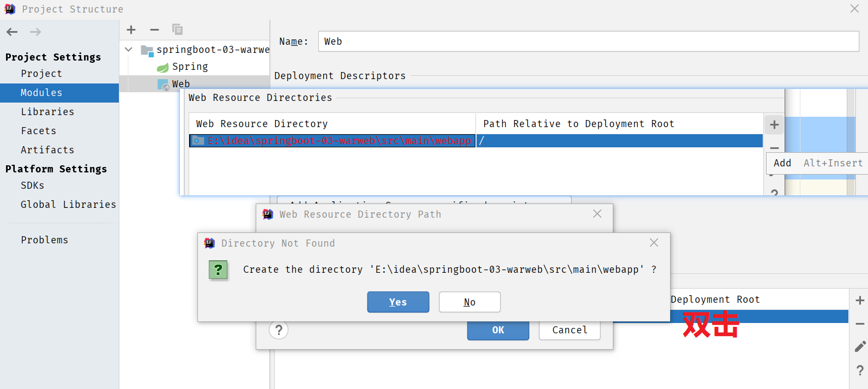
Task: Open SDKs platform settings
Action: click(33, 185)
